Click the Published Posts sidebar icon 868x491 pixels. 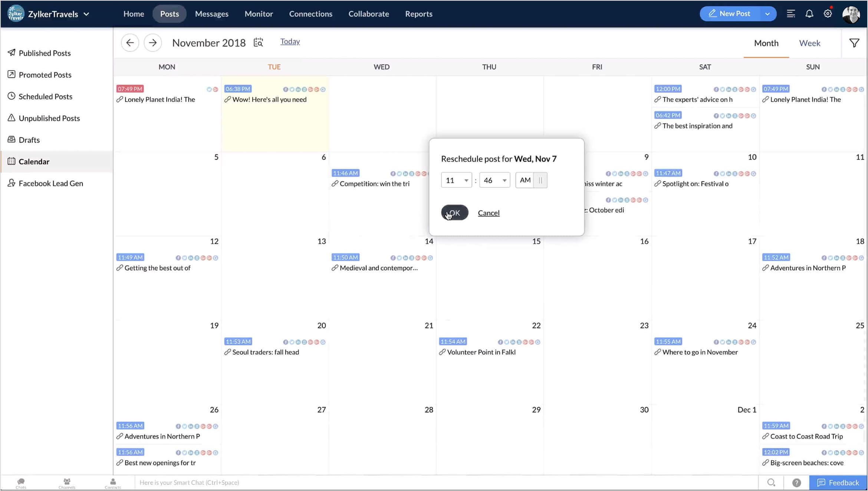tap(11, 52)
